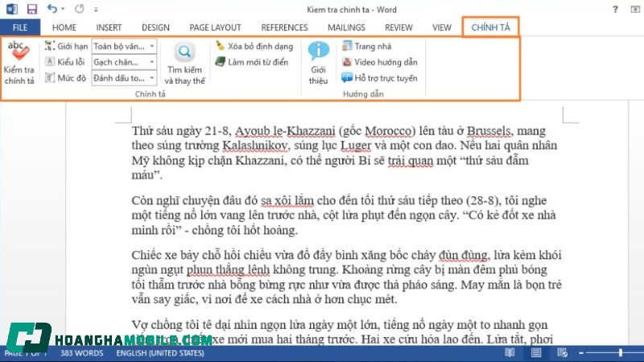Click the Save icon in quick access toolbar
This screenshot has width=644, height=362.
point(31,9)
